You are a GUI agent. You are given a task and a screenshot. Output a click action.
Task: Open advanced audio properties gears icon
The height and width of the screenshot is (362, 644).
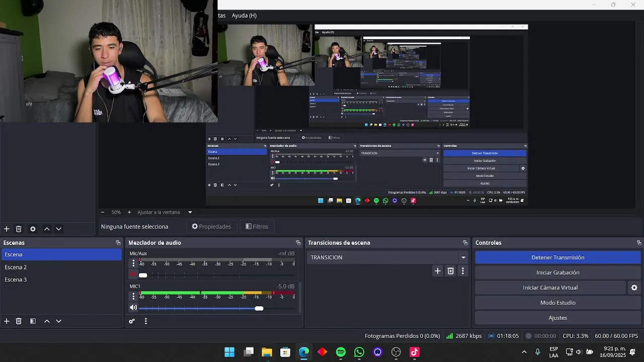[x=132, y=321]
